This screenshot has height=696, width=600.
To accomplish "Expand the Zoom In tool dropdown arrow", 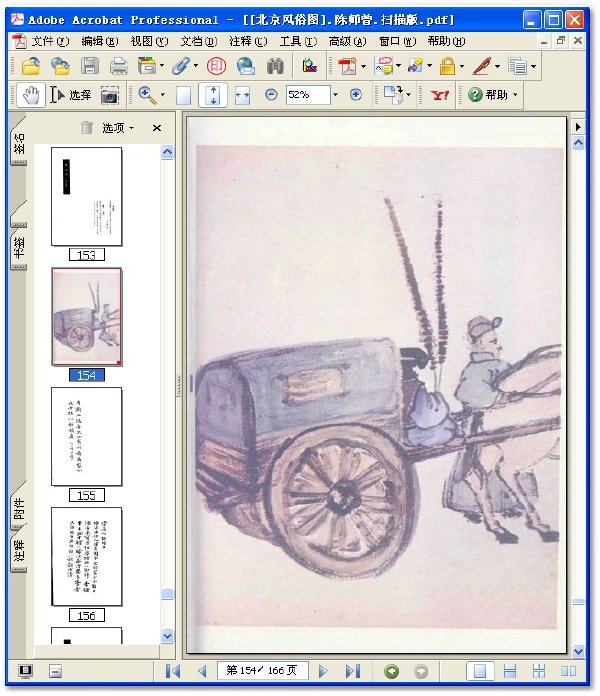I will (162, 95).
